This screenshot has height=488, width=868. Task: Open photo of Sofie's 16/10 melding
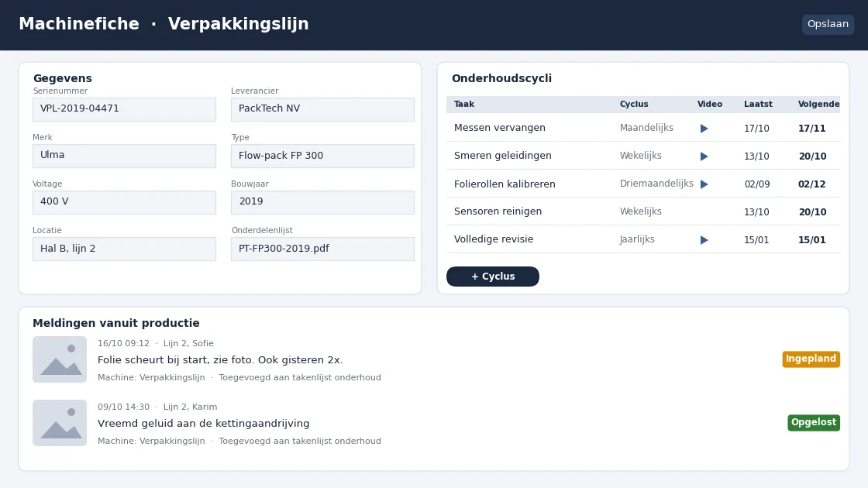[60, 359]
